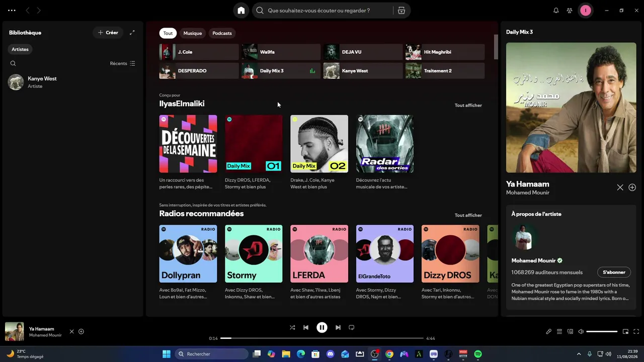Add Ya Hamaam to library from sidebar panel
644x362 pixels.
[x=632, y=188]
